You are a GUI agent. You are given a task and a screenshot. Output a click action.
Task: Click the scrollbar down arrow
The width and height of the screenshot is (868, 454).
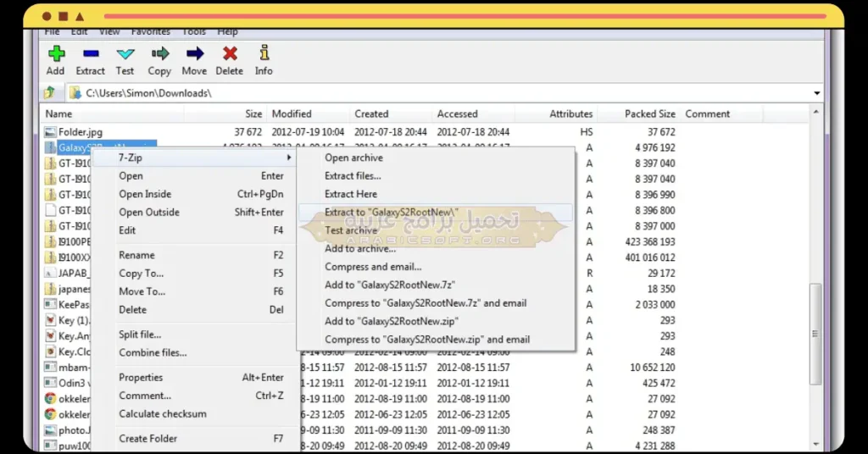(x=815, y=444)
